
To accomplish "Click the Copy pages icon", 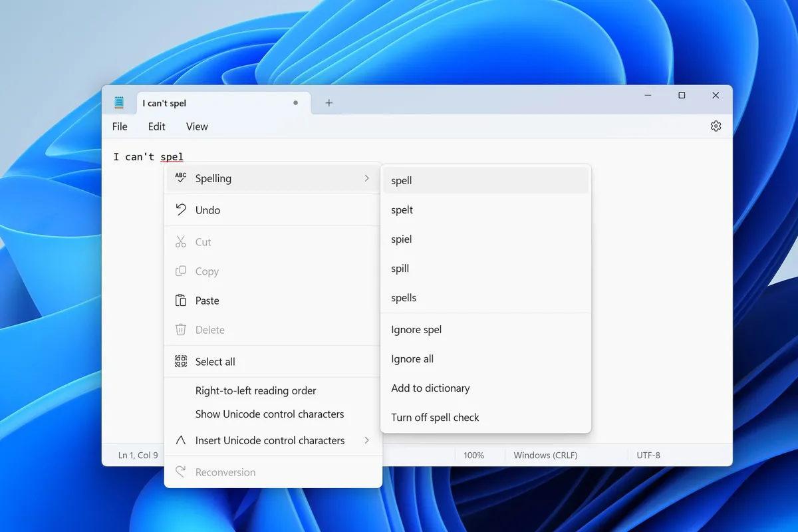I will [x=180, y=271].
